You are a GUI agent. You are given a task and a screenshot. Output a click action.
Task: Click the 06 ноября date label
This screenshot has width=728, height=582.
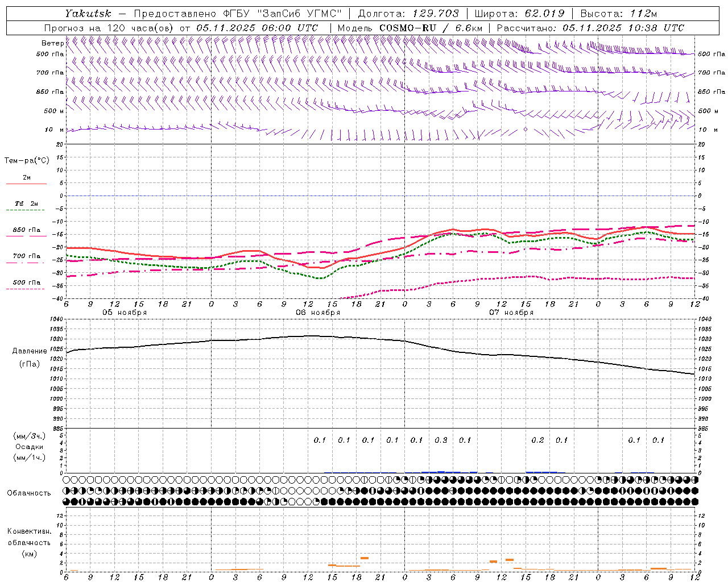click(x=318, y=313)
